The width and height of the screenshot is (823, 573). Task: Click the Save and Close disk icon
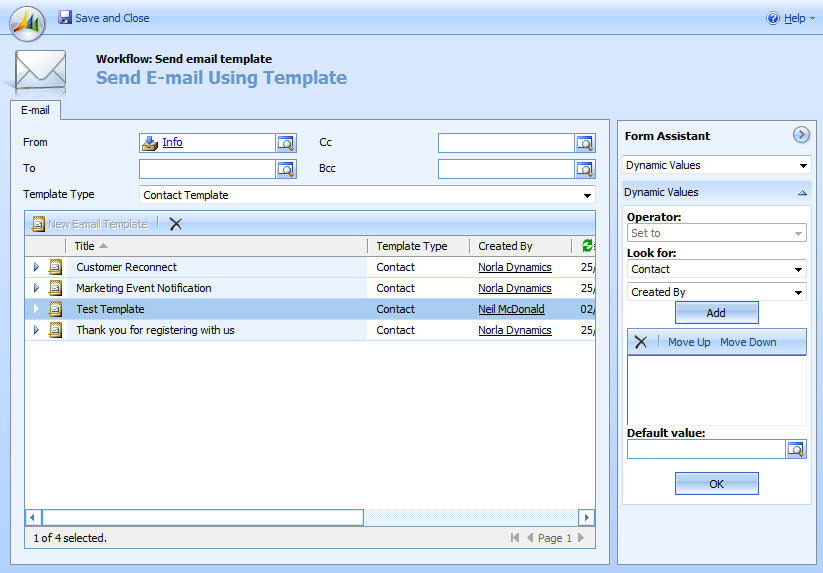coord(65,18)
